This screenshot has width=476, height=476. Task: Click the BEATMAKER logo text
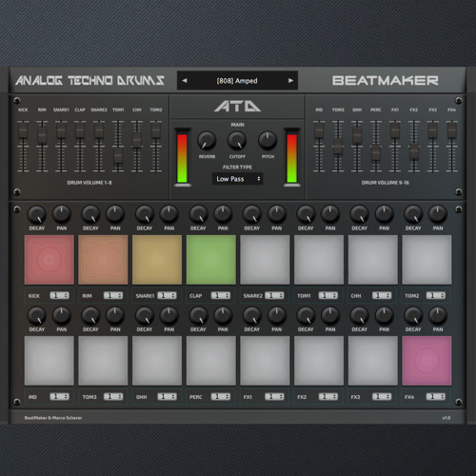[x=386, y=81]
